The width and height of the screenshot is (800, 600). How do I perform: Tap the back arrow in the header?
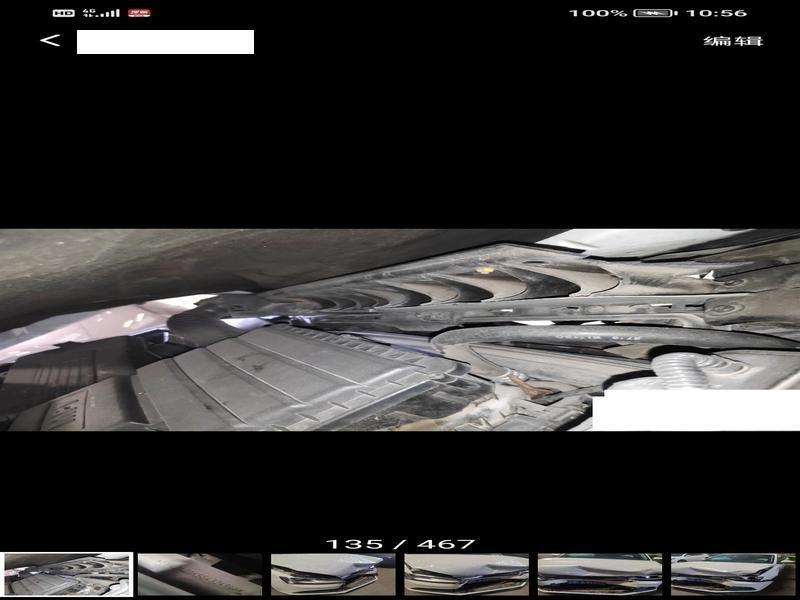[x=50, y=41]
